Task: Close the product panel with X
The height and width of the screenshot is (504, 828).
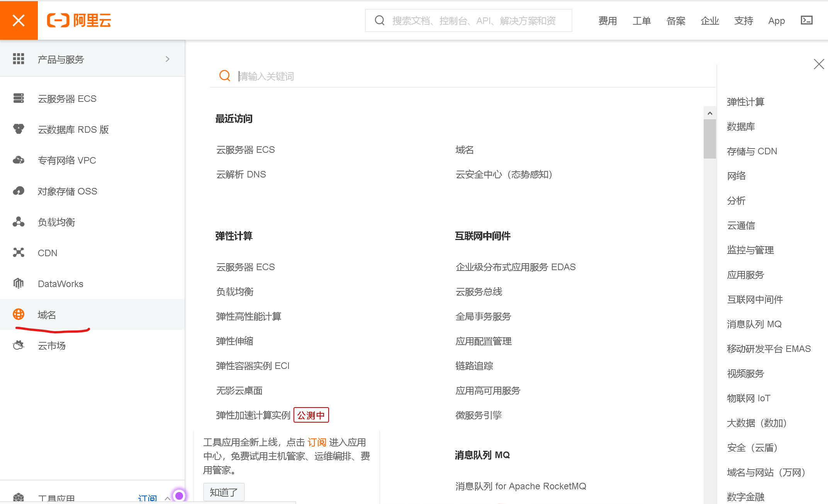Action: 819,64
